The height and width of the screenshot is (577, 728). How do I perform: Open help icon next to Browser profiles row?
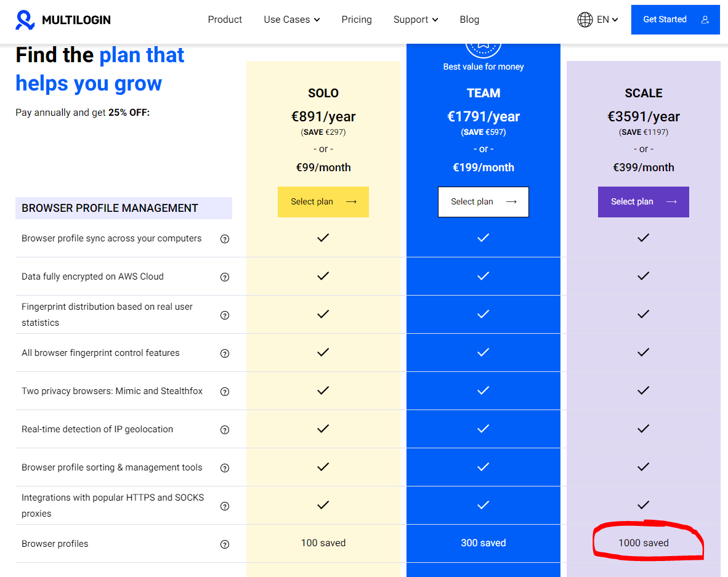coord(225,544)
